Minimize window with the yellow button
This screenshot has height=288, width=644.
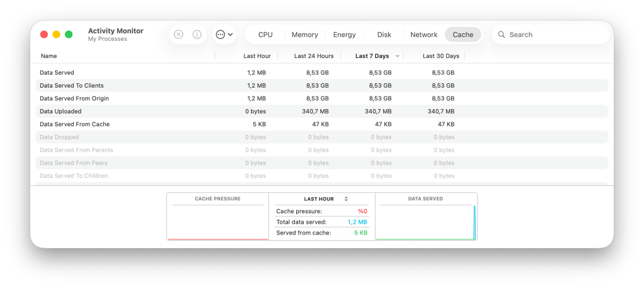click(x=56, y=35)
